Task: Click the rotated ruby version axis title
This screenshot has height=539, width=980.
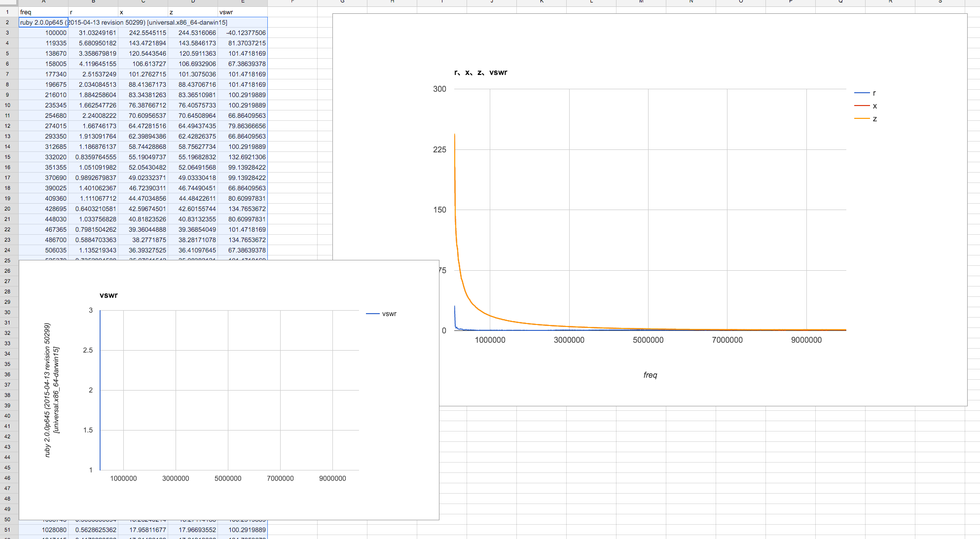Action: [51, 390]
